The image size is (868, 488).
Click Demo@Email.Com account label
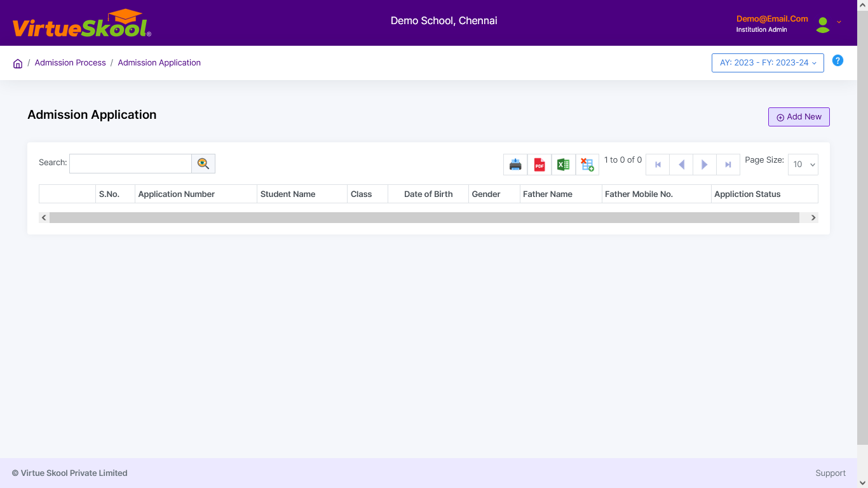772,19
